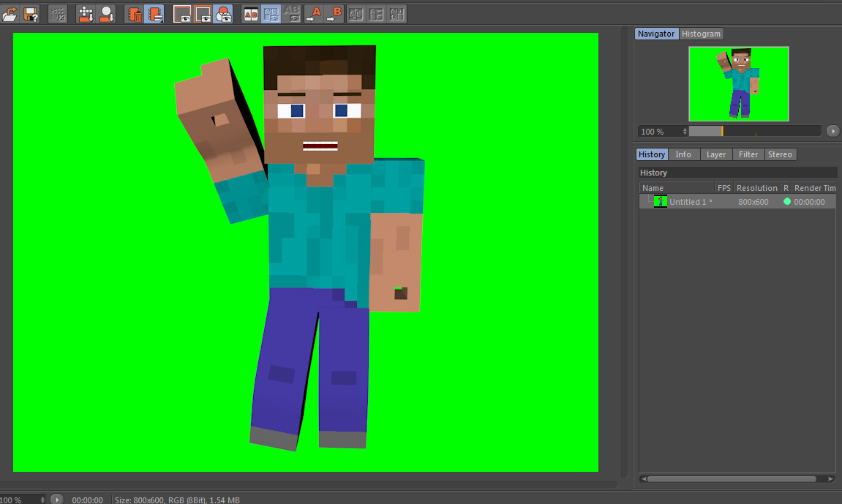The height and width of the screenshot is (504, 842).
Task: Open the Stereo tab
Action: (x=780, y=154)
